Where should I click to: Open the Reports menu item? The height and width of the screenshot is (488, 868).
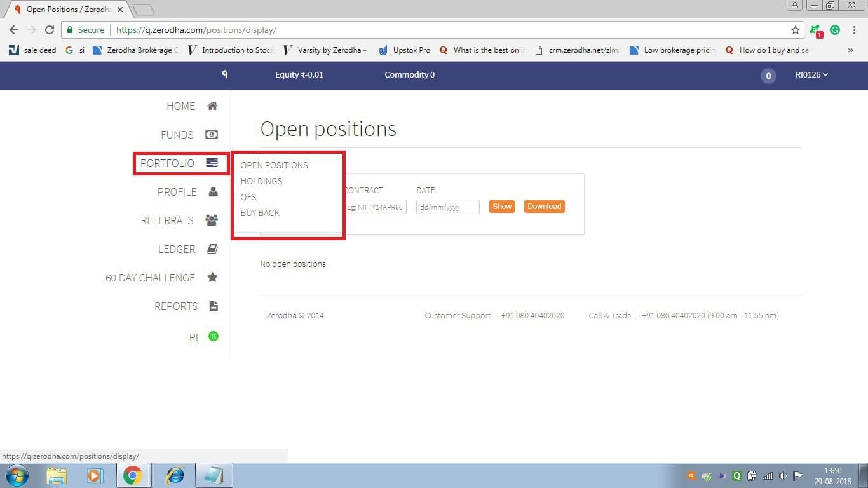tap(176, 306)
